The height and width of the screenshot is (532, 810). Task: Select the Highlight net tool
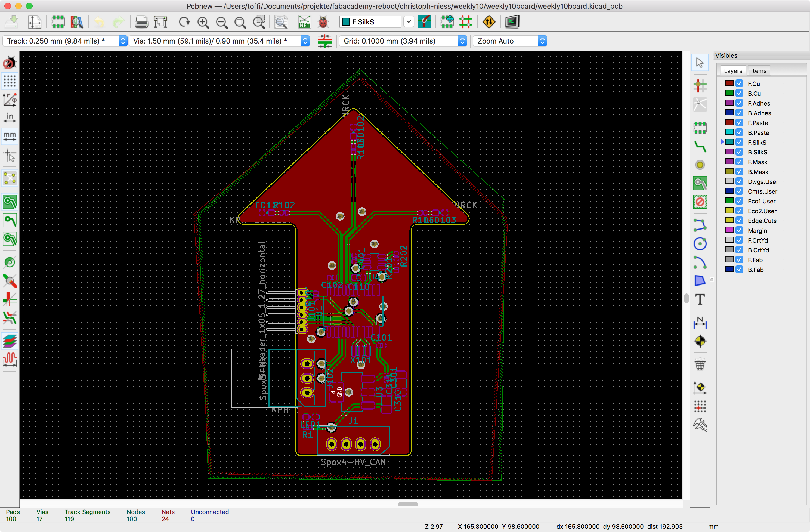700,86
